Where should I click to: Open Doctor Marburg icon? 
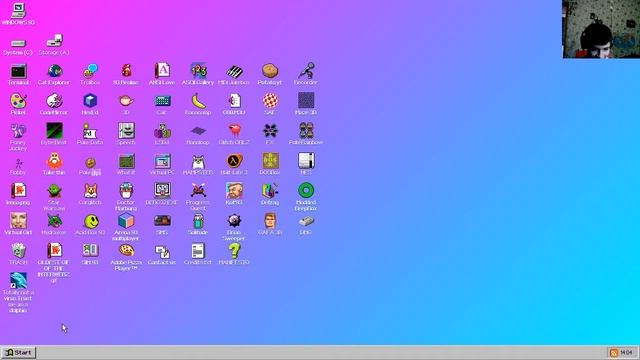tap(126, 191)
